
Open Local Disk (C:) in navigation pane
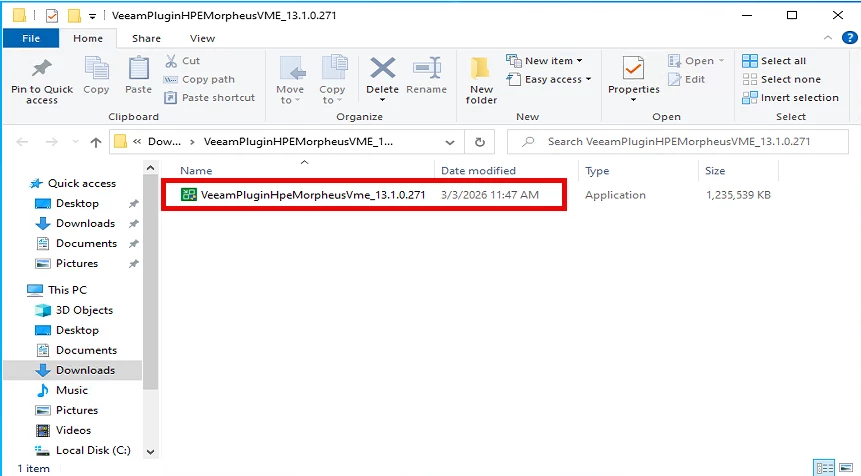tap(93, 450)
